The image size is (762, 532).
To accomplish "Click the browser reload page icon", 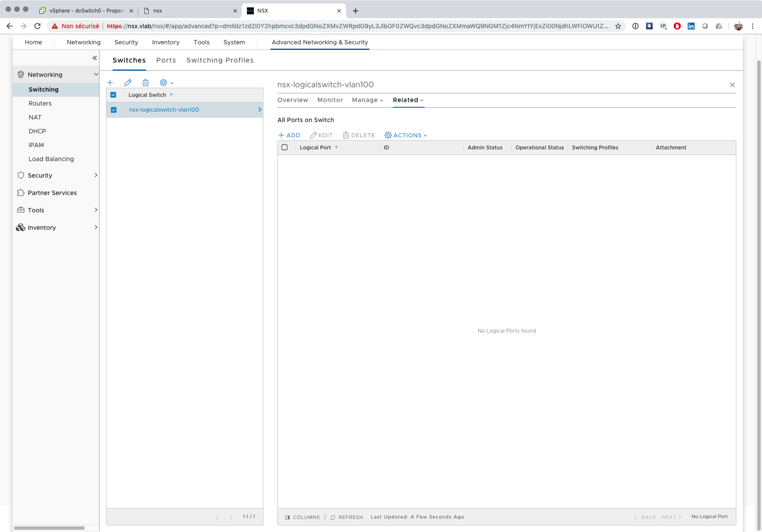I will click(x=37, y=26).
